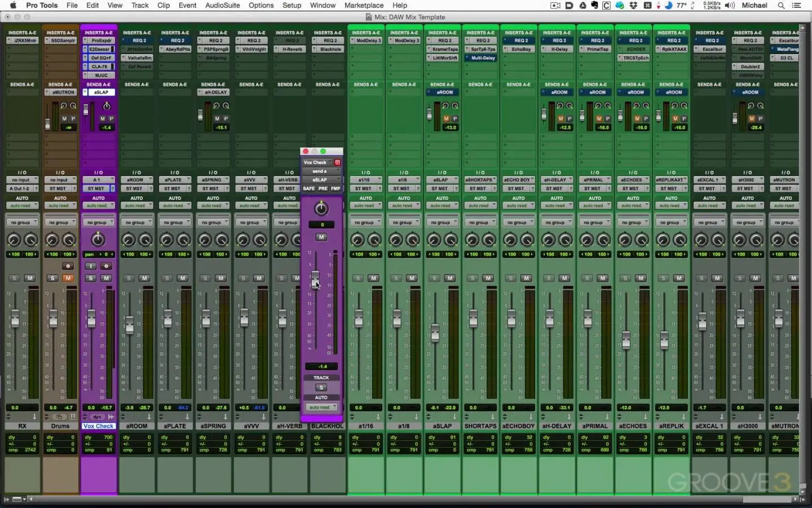812x508 pixels.
Task: Open the CLA-76 insert plugin
Action: [x=101, y=67]
